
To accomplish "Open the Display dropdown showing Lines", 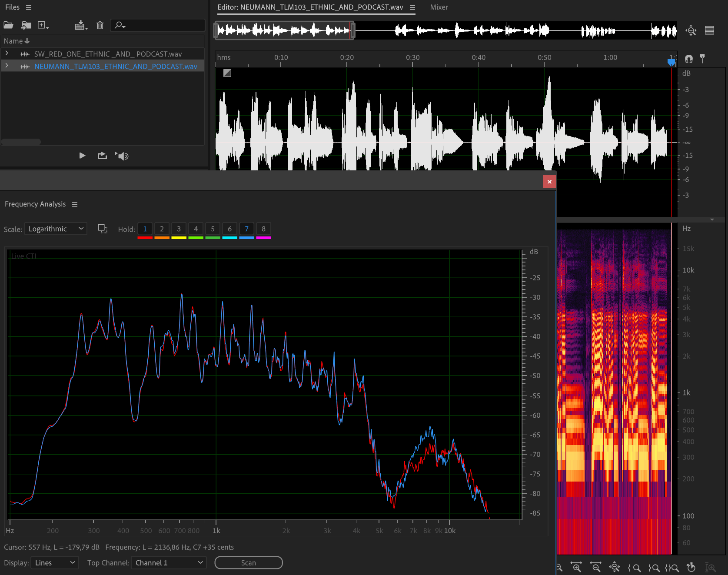I will click(55, 563).
